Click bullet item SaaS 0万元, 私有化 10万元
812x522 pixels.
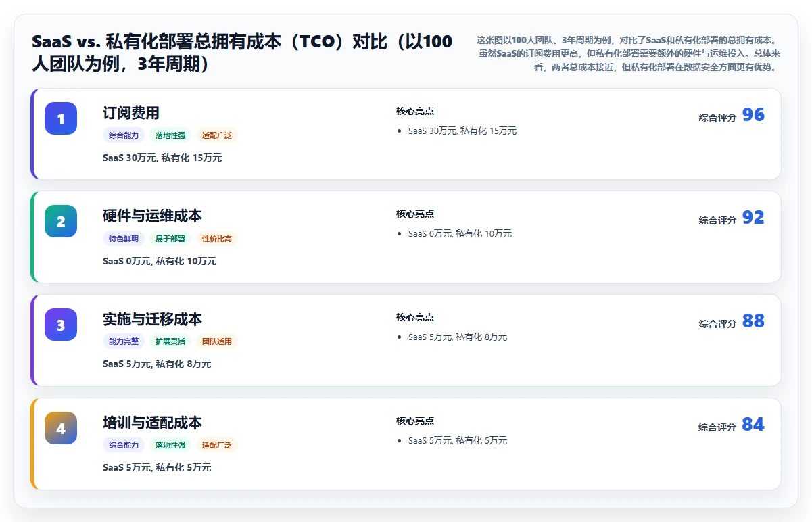(460, 233)
